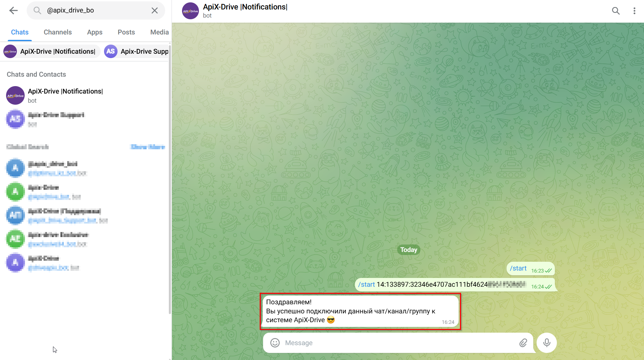The height and width of the screenshot is (360, 644).
Task: Open chat info via header title ApiX-Drive |Notifications|
Action: [245, 7]
